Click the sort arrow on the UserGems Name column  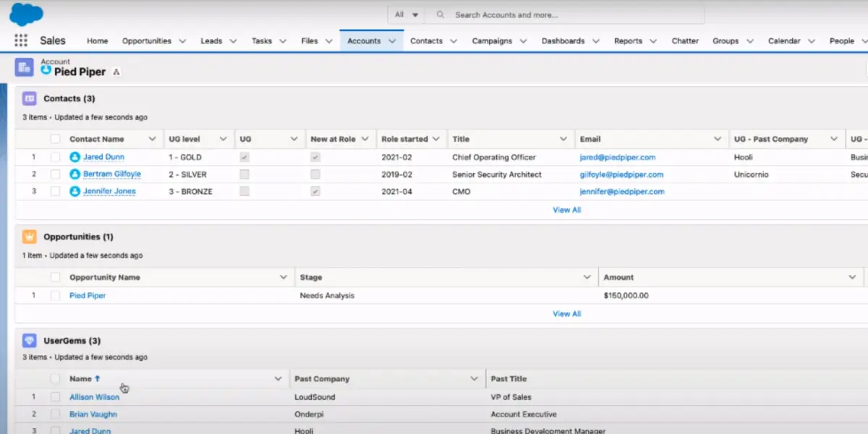click(x=98, y=378)
